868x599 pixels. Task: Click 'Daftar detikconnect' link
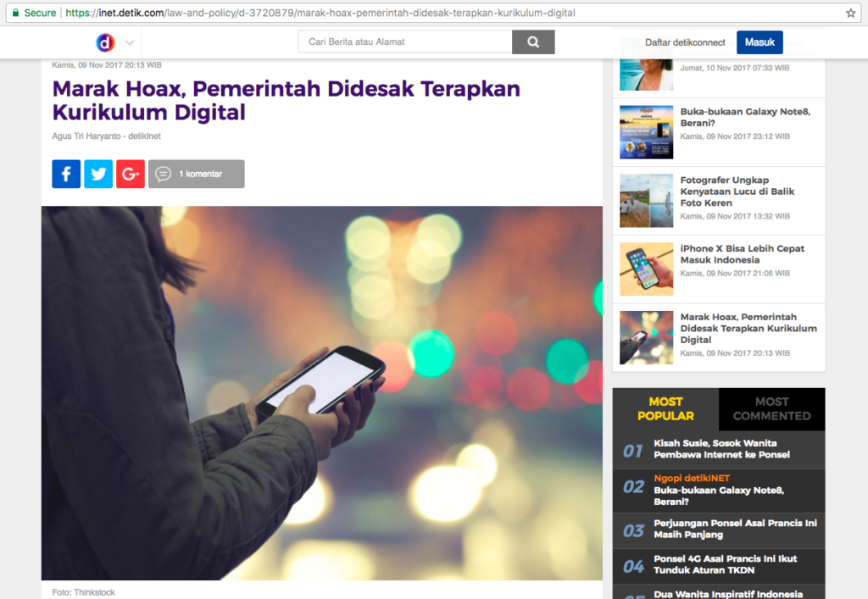tap(685, 42)
